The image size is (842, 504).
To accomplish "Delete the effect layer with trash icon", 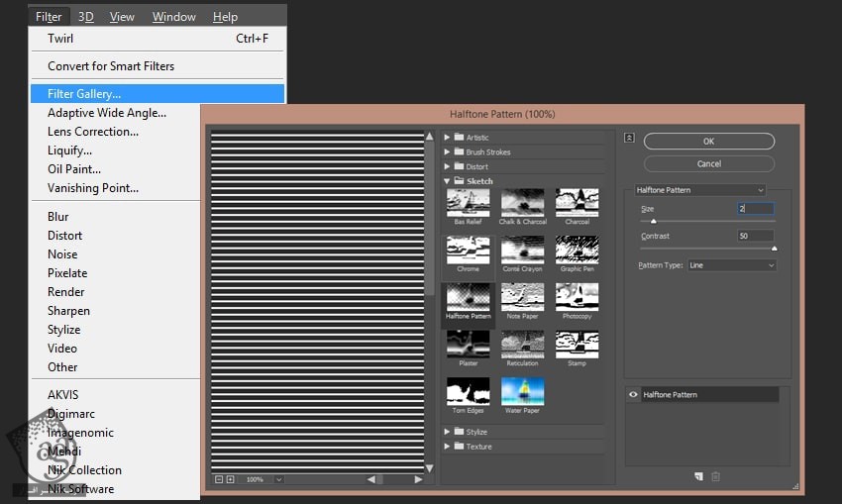I will point(715,476).
